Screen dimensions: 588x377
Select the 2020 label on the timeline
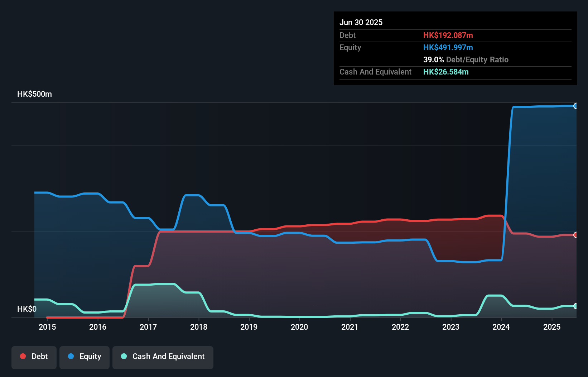click(299, 327)
